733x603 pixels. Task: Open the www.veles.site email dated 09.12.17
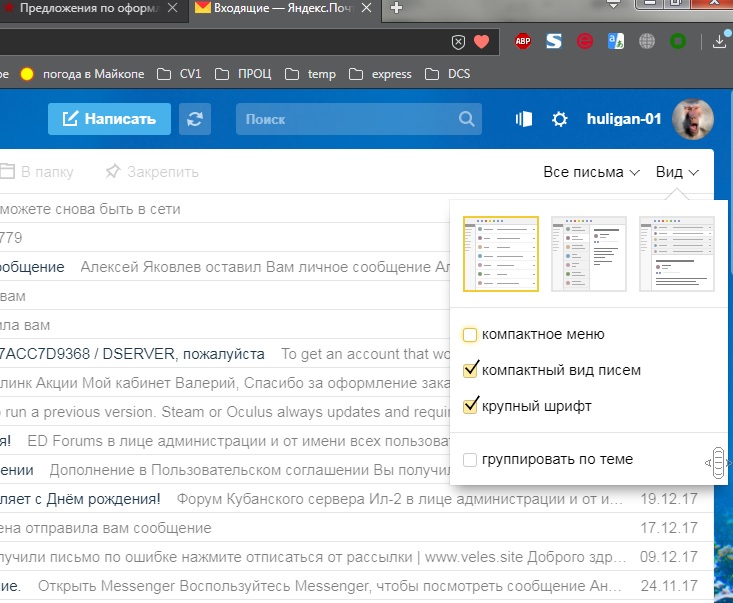click(357, 557)
